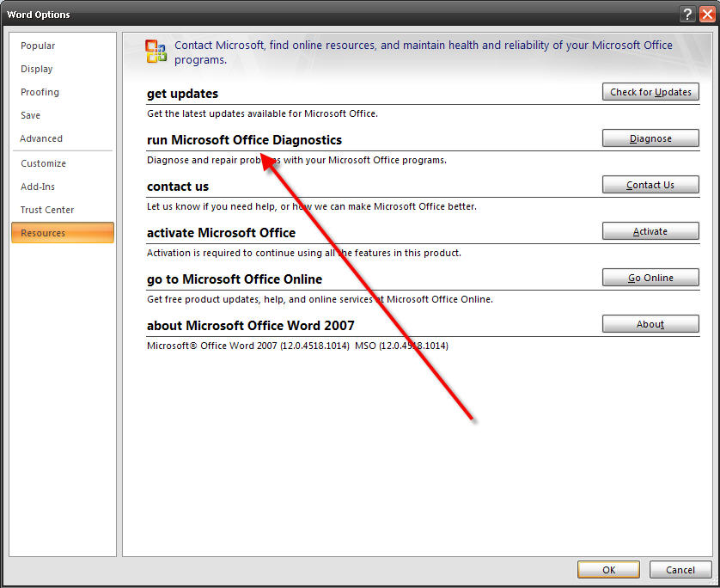720x588 pixels.
Task: Click 'Activation is required to continue' text
Action: pyautogui.click(x=304, y=253)
